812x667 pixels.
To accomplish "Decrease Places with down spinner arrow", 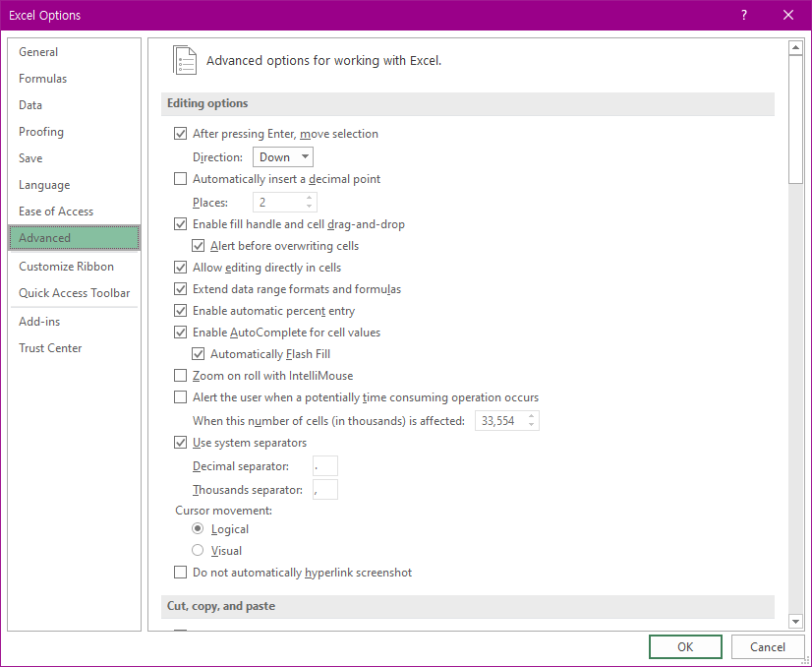I will (x=309, y=207).
